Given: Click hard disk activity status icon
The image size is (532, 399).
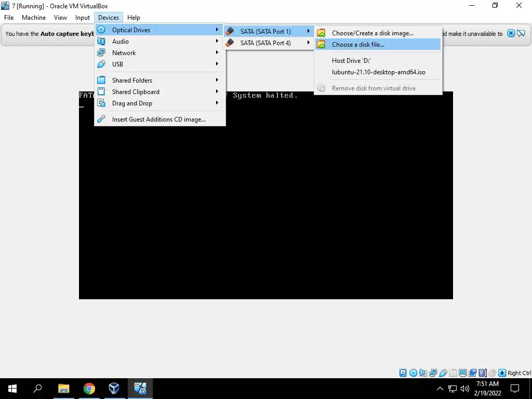Looking at the screenshot, I should [403, 373].
